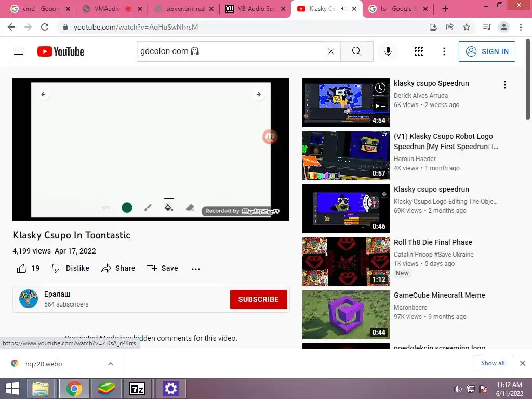Focus the address bar URL
Viewport: 532px width, 399px height.
[136, 27]
